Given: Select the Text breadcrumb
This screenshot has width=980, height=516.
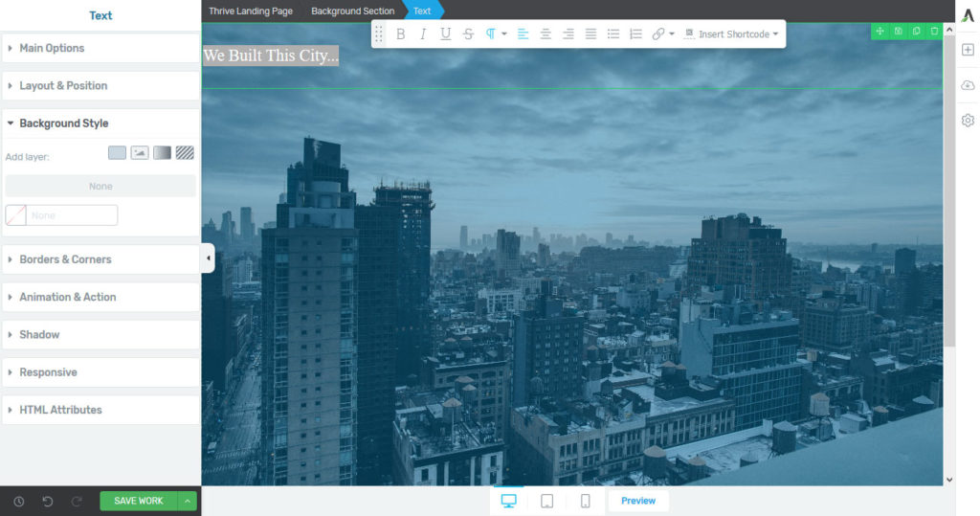Looking at the screenshot, I should [422, 11].
